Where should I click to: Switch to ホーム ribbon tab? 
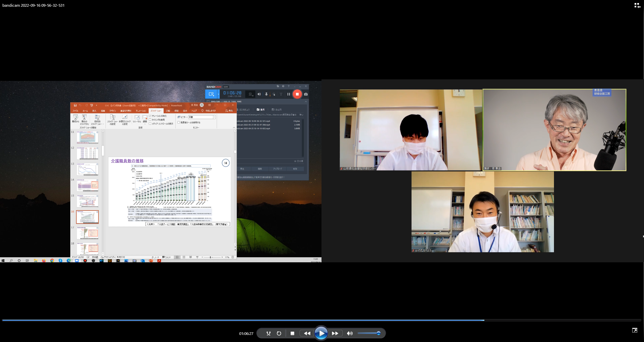85,111
